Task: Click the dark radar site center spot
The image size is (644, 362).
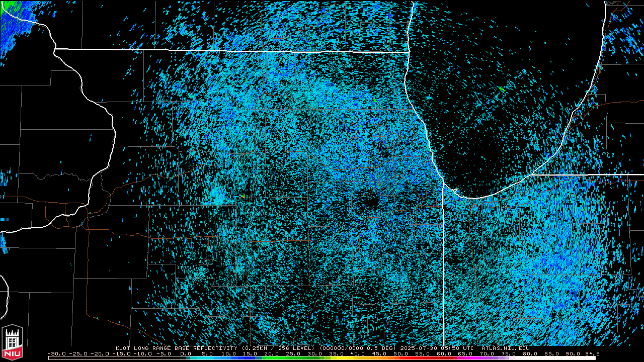Action: (371, 201)
